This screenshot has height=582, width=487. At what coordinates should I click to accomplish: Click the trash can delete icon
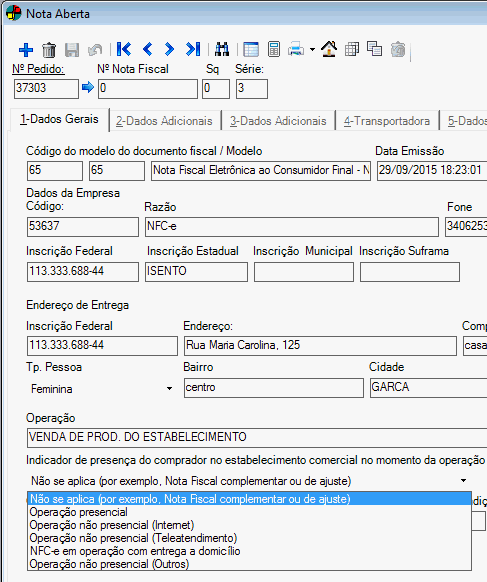(49, 49)
